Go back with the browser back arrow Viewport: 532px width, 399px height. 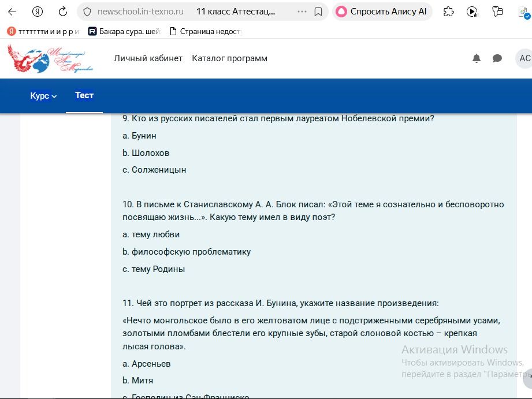click(x=12, y=12)
